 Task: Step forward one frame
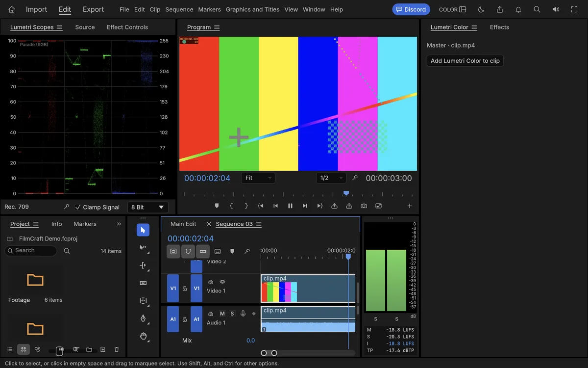point(305,206)
